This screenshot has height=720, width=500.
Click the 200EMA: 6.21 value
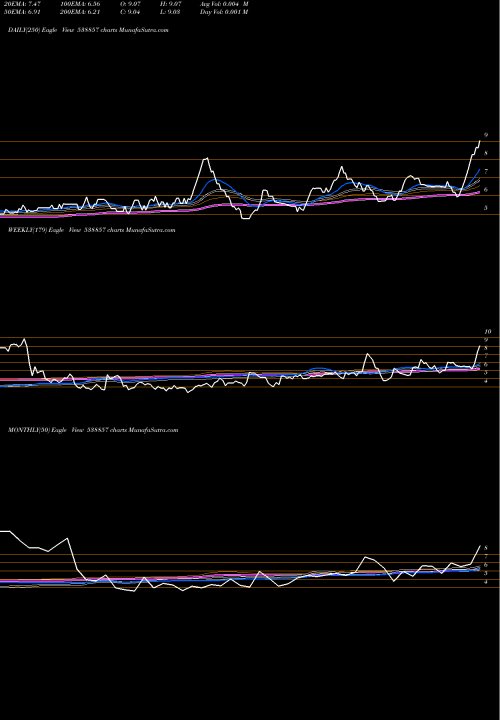[80, 12]
